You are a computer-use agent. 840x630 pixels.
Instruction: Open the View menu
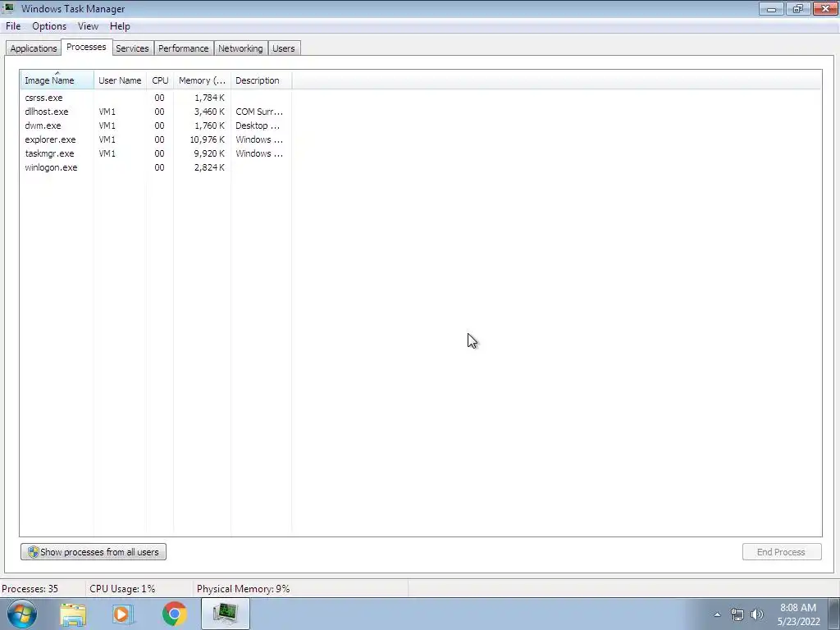click(x=88, y=26)
